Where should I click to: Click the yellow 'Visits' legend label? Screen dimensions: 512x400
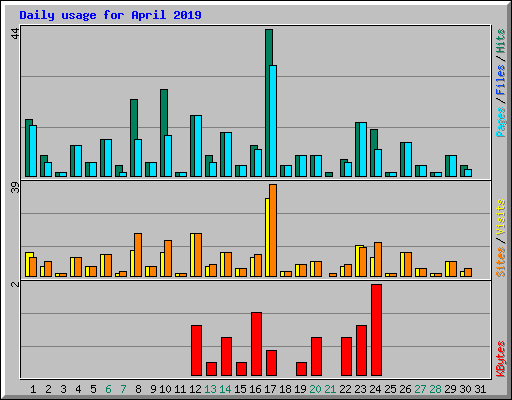tap(500, 217)
